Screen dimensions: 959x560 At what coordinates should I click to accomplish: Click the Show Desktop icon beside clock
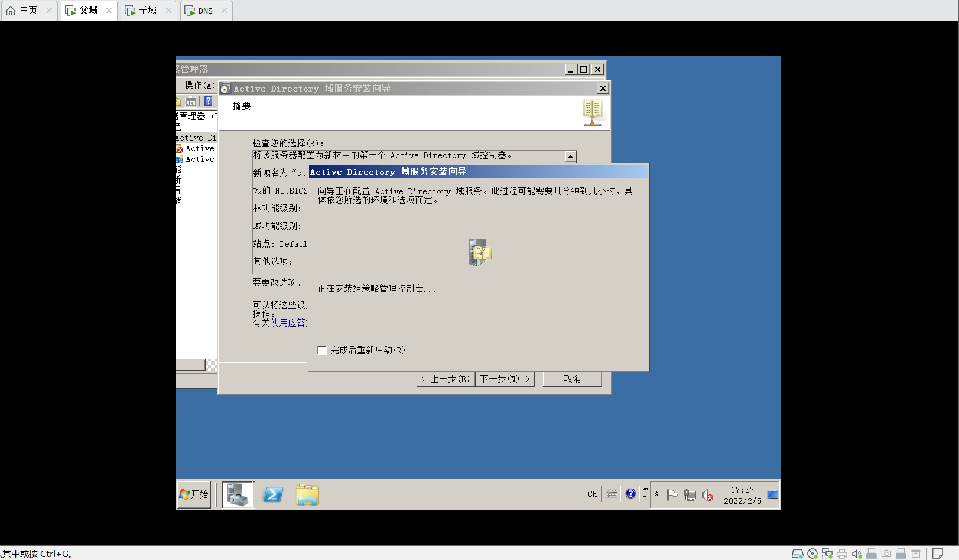coord(772,494)
